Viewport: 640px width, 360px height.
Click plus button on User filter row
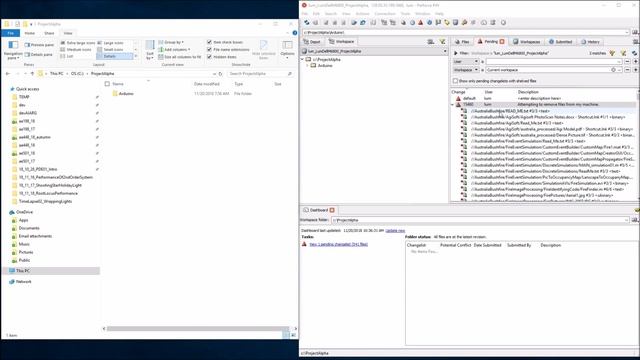point(635,62)
